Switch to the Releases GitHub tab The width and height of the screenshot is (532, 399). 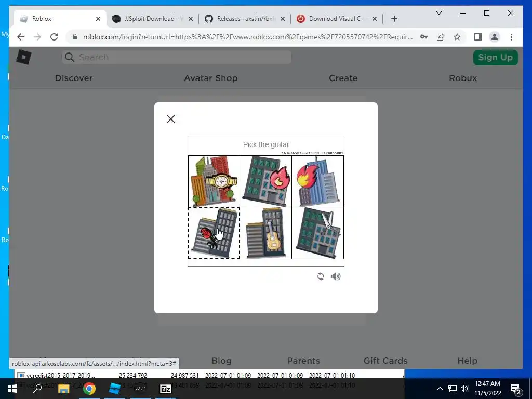point(245,19)
